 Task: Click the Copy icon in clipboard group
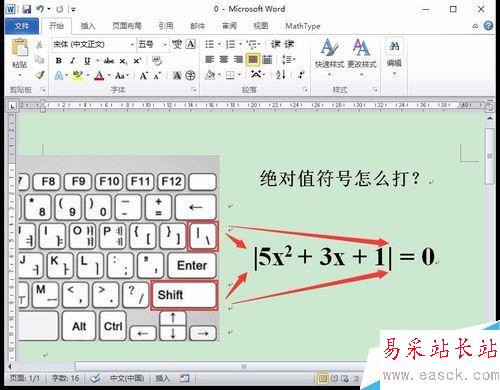point(39,60)
